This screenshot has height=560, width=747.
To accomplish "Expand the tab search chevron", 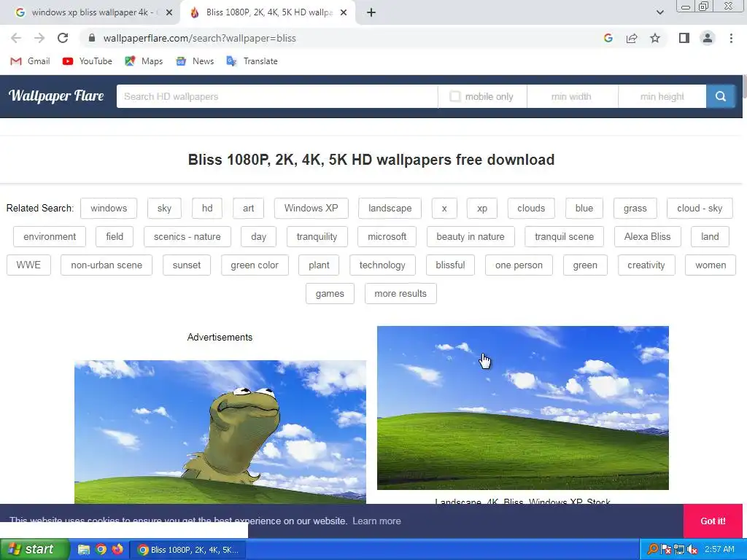I will 659,12.
